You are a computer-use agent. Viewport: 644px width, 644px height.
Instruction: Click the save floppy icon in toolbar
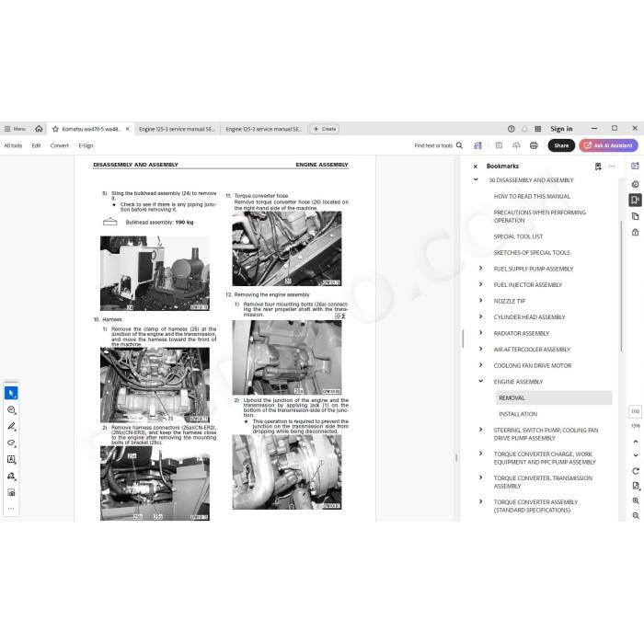499,145
